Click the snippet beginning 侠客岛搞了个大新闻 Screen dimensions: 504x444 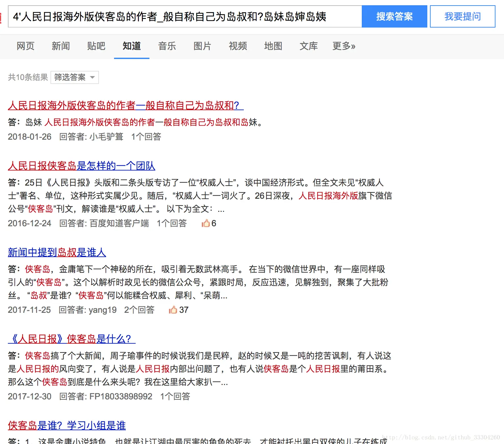tap(200, 369)
